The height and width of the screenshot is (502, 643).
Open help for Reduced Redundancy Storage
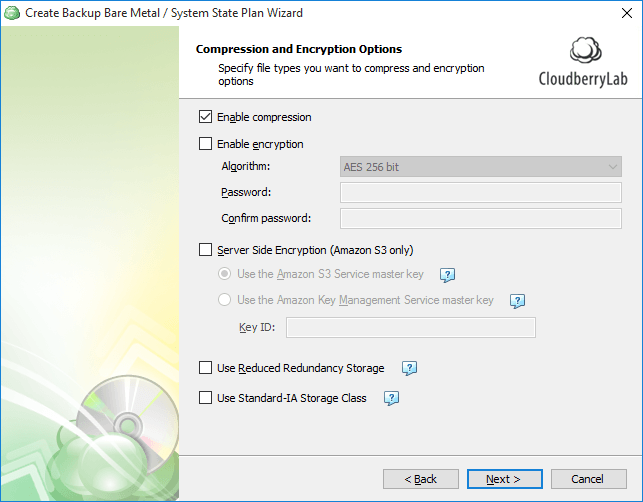tap(409, 368)
